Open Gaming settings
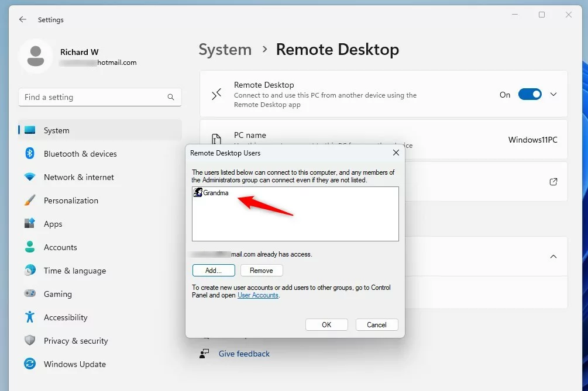The image size is (588, 391). coord(99,293)
